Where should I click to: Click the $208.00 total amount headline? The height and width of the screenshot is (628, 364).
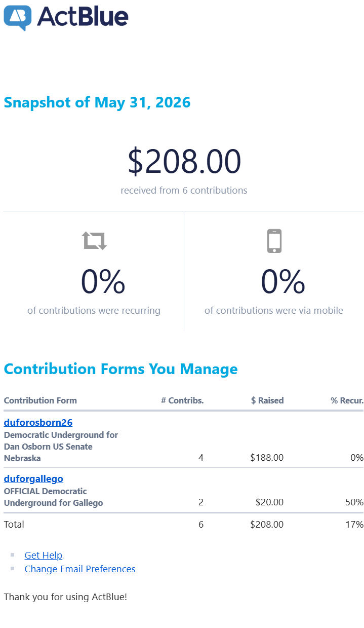184,162
